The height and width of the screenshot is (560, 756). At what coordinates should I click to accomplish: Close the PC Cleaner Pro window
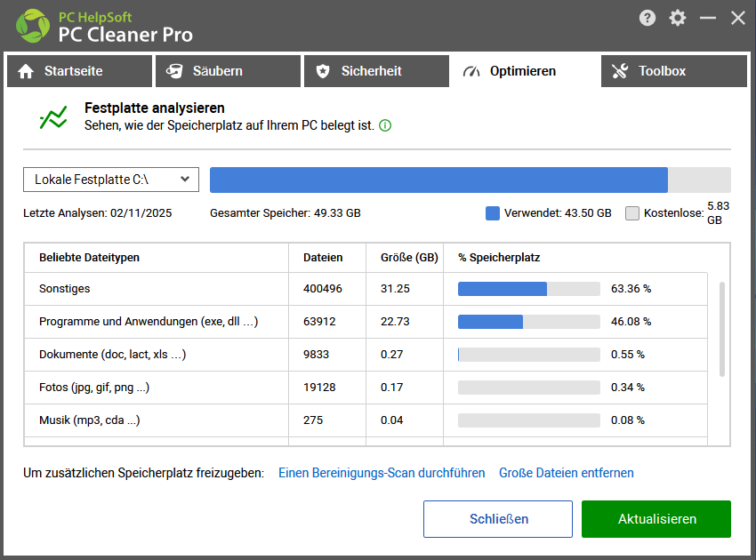click(737, 19)
